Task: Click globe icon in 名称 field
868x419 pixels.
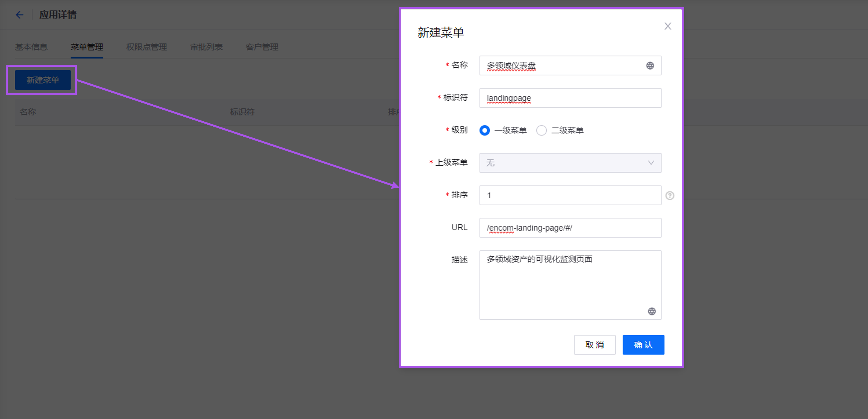Action: (x=650, y=66)
